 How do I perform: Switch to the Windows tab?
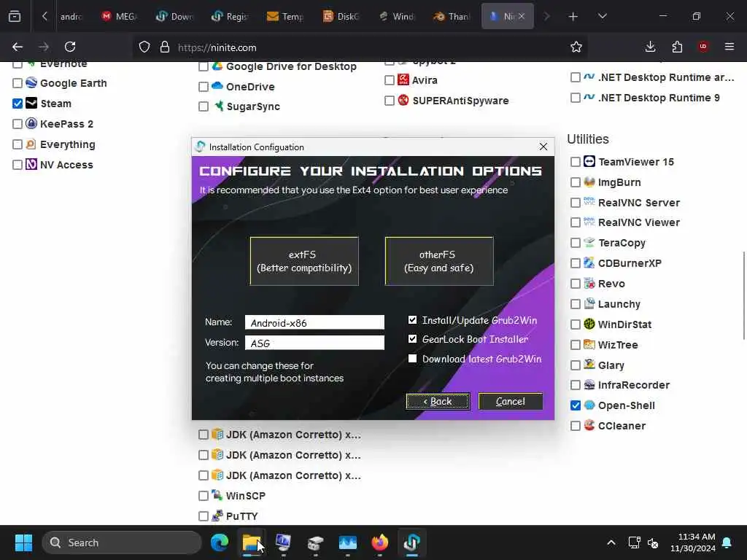point(396,16)
